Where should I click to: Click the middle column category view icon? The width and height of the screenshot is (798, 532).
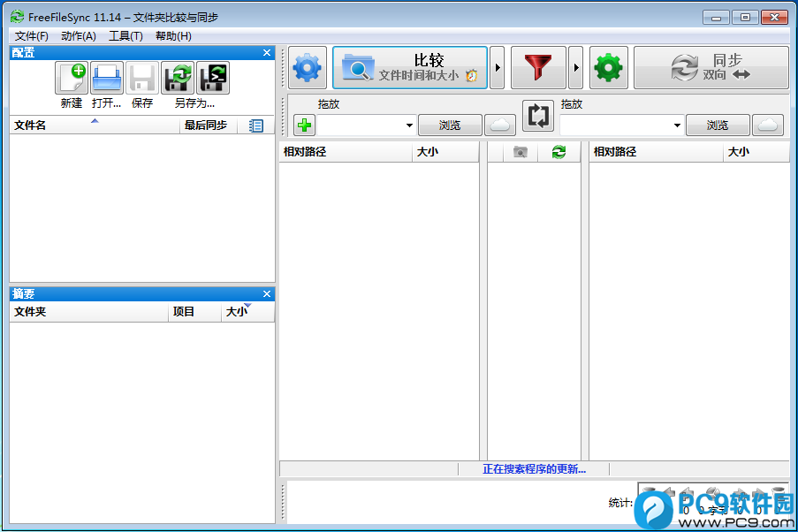pos(521,152)
